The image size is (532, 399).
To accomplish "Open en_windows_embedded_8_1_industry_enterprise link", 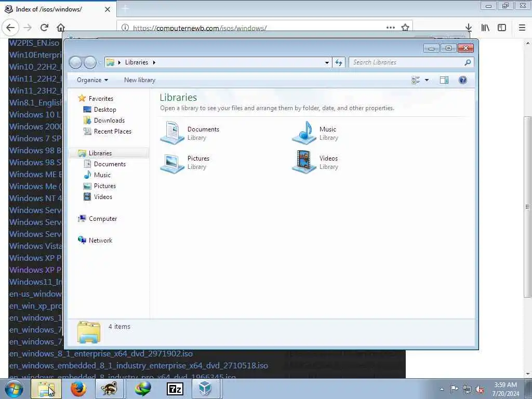I will 138,365.
